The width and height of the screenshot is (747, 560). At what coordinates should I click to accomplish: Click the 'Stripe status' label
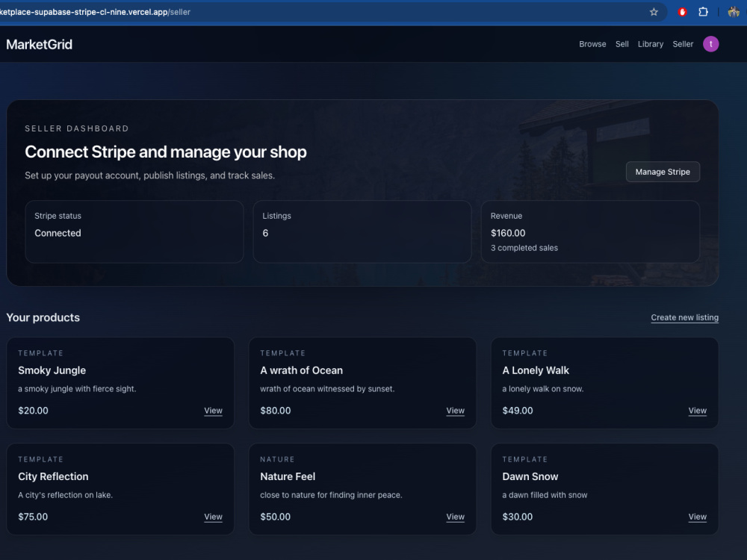pyautogui.click(x=58, y=217)
